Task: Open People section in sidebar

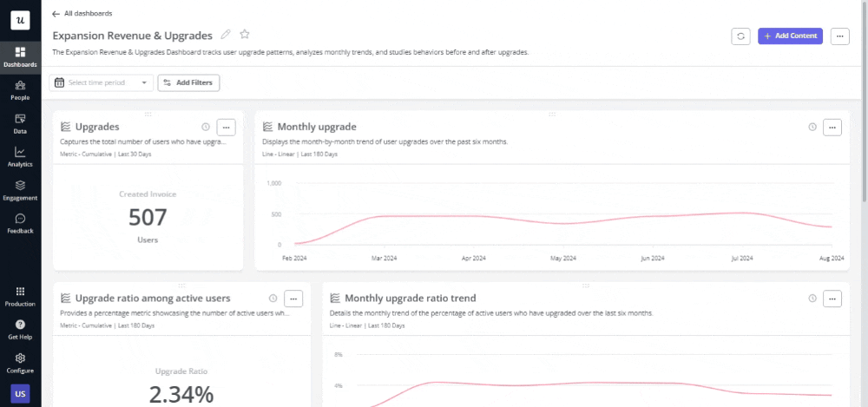Action: (20, 90)
